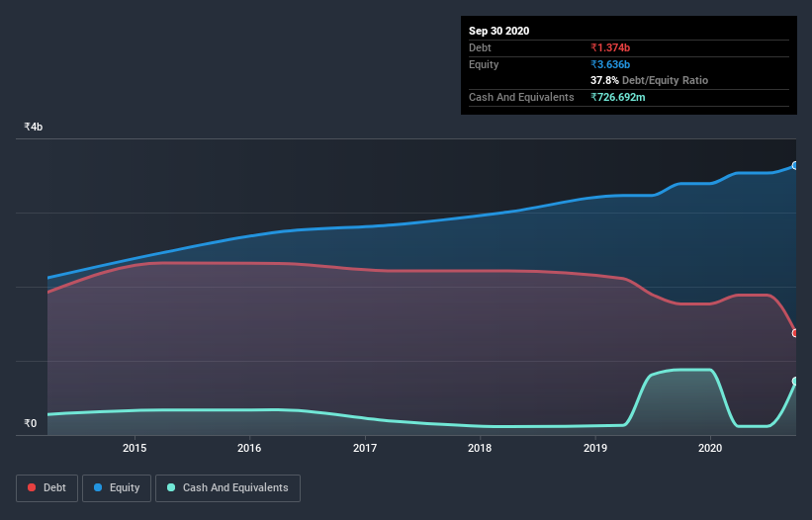Click the 2018 x-axis label
Image resolution: width=812 pixels, height=520 pixels.
pos(480,448)
